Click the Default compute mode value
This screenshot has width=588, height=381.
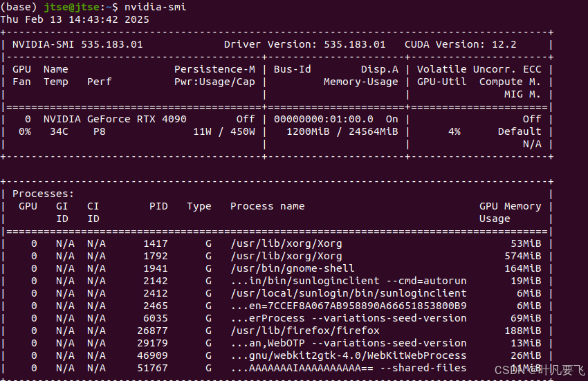[x=520, y=131]
